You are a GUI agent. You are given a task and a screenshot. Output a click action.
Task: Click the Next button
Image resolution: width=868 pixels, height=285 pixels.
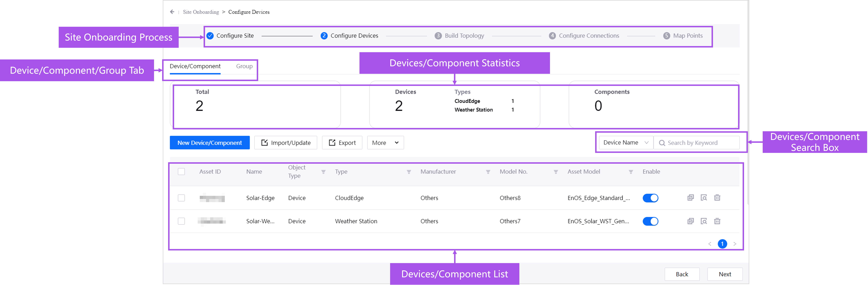[725, 274]
